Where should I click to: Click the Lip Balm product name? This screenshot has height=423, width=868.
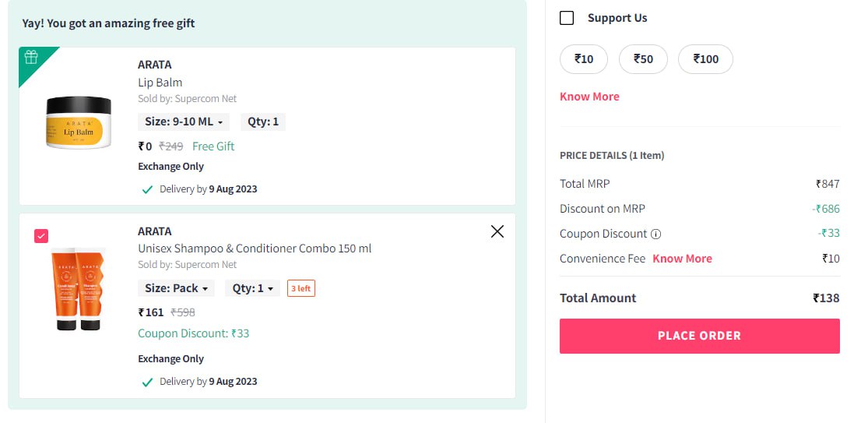(x=160, y=83)
